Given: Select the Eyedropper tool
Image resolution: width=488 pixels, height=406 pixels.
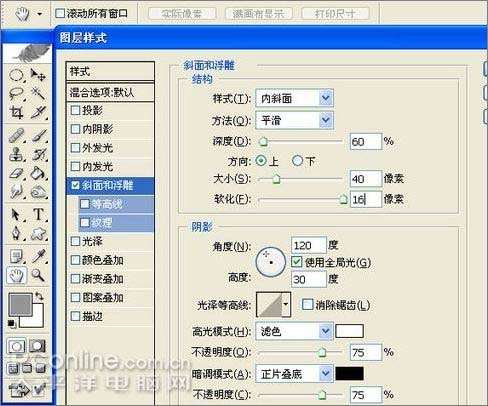Looking at the screenshot, I should coord(38,256).
